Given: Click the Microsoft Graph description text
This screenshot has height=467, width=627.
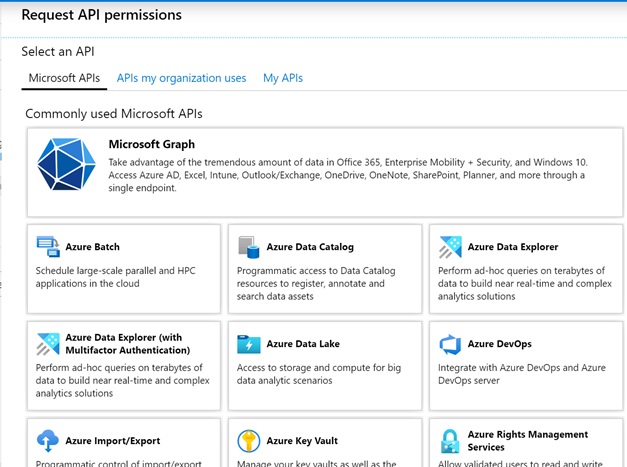Looking at the screenshot, I should click(x=348, y=175).
